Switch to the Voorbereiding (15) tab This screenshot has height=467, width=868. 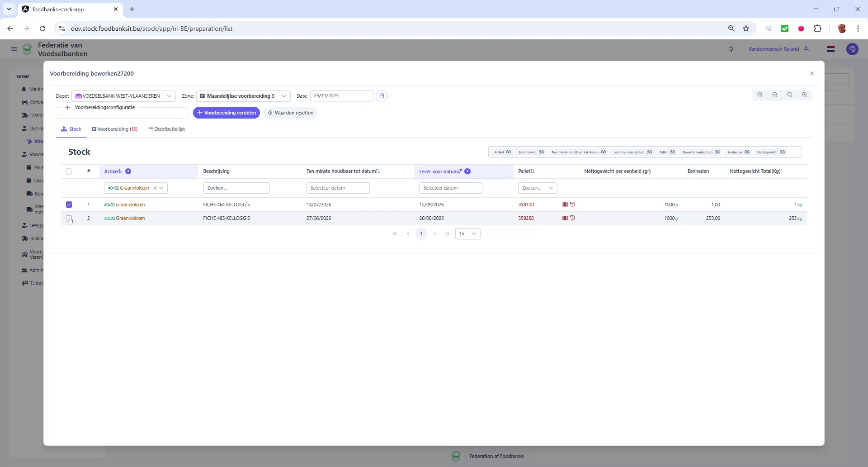[115, 129]
